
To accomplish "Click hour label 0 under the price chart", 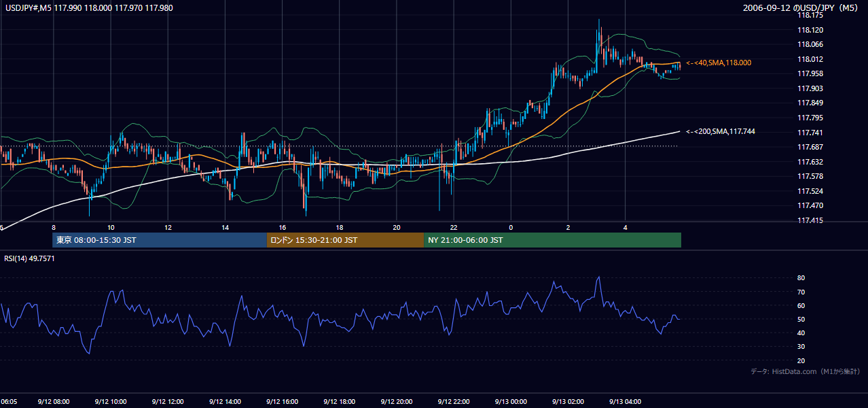I will (x=511, y=228).
